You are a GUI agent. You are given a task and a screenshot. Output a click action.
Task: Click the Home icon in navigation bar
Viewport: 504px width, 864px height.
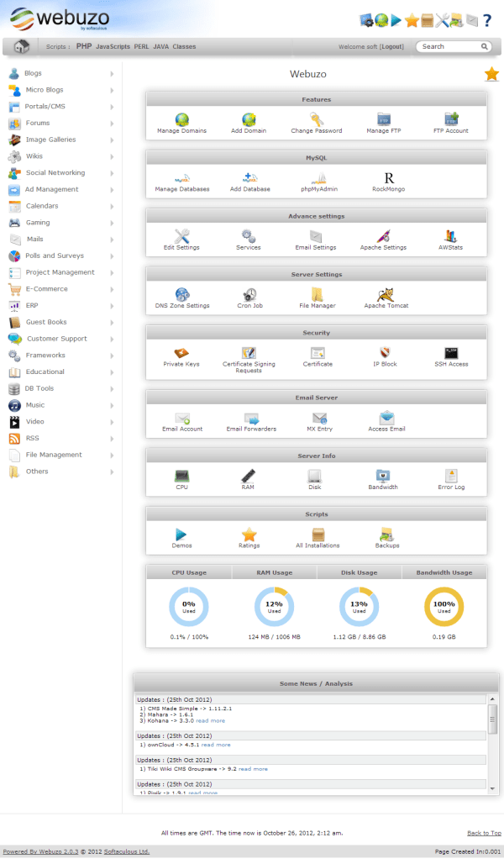click(x=22, y=47)
